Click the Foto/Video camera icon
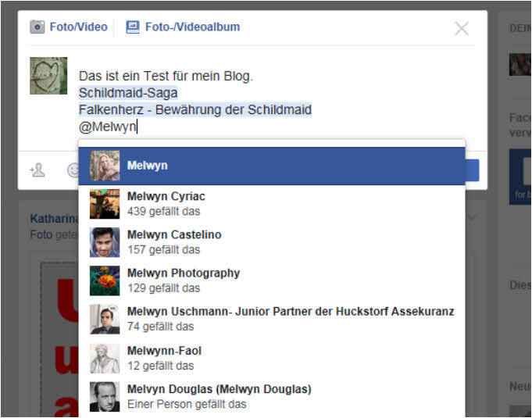The width and height of the screenshot is (532, 418). click(x=37, y=27)
